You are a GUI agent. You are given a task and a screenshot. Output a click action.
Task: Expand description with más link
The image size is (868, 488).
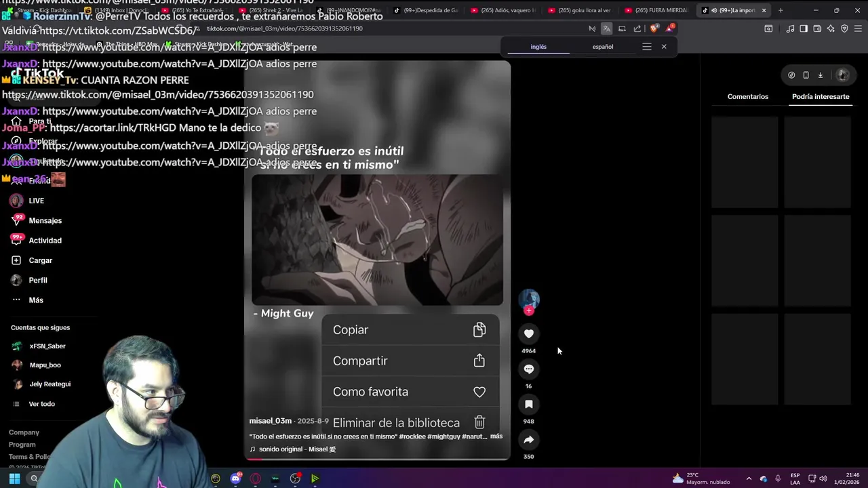496,436
